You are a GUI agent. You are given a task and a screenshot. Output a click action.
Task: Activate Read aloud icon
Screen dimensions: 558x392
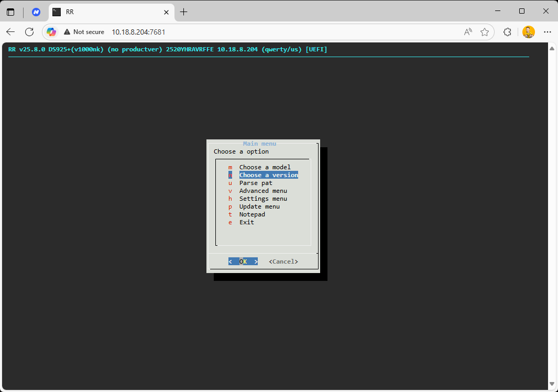(x=468, y=32)
